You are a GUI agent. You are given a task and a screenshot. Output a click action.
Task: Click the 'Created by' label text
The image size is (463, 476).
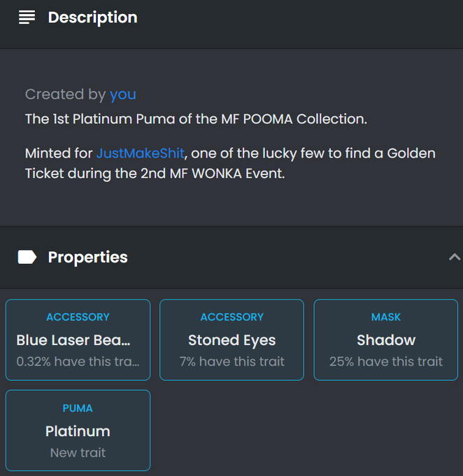click(x=65, y=94)
